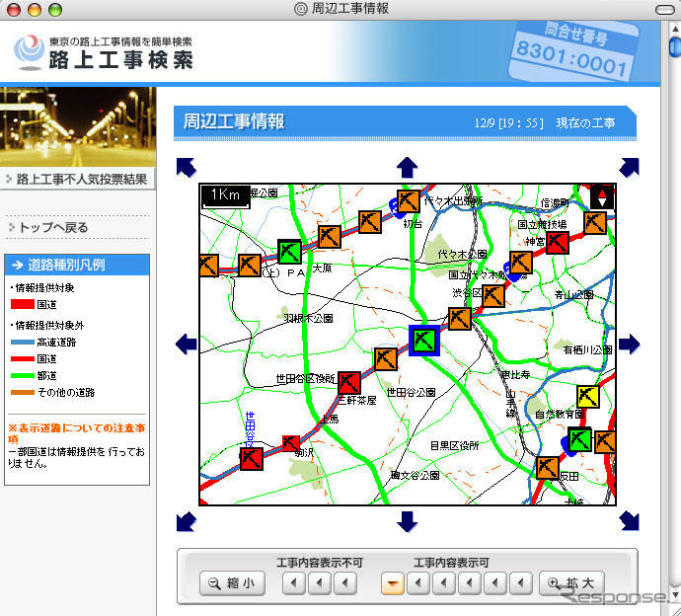Pan the map diagonally toward the upper-left
Image resolution: width=681 pixels, height=616 pixels.
click(187, 167)
